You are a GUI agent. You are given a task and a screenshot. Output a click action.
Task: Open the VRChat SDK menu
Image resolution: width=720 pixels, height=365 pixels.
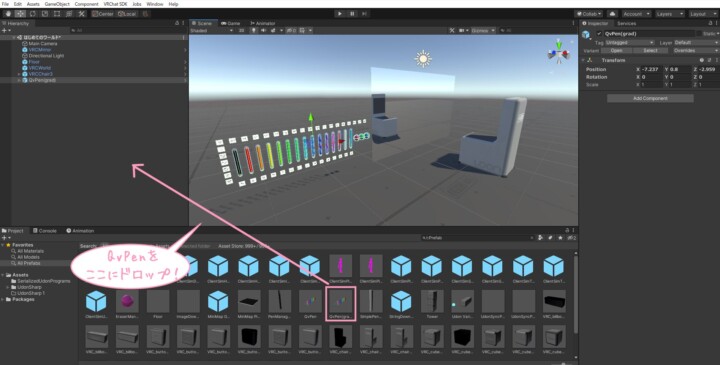tap(115, 4)
